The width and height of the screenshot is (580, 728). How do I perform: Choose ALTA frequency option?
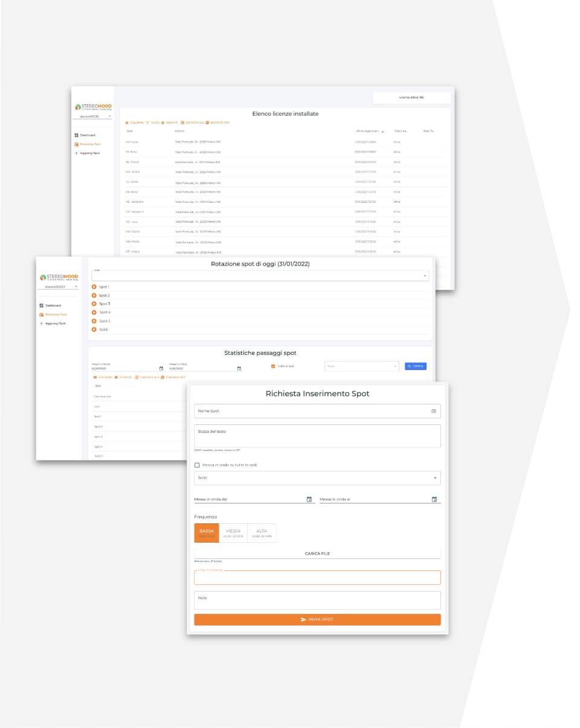pyautogui.click(x=262, y=533)
